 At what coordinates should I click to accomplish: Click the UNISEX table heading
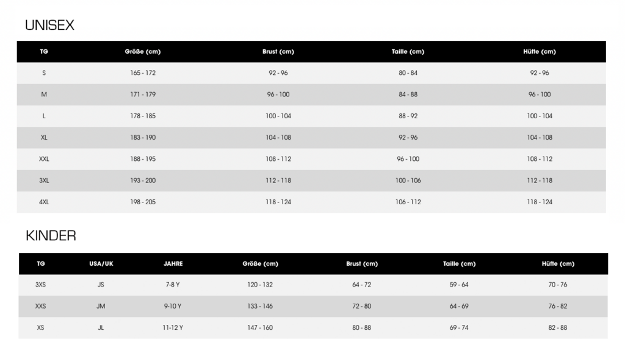[49, 25]
